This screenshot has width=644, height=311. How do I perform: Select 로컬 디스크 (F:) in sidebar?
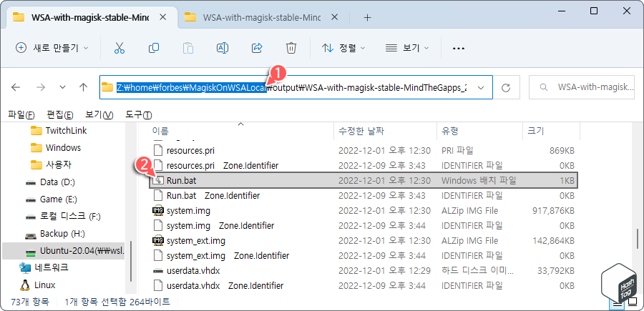click(x=64, y=216)
